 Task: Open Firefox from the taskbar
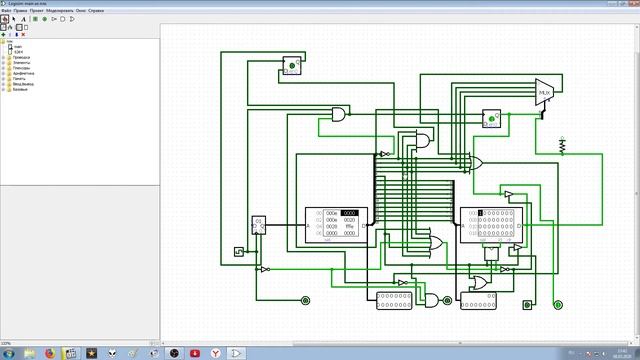(50, 353)
